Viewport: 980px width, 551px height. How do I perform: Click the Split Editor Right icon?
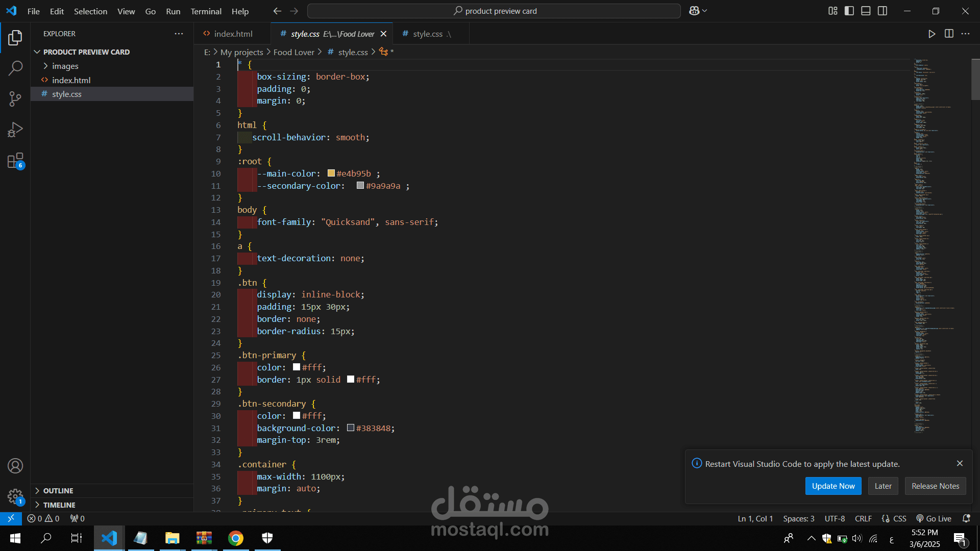[x=949, y=34]
